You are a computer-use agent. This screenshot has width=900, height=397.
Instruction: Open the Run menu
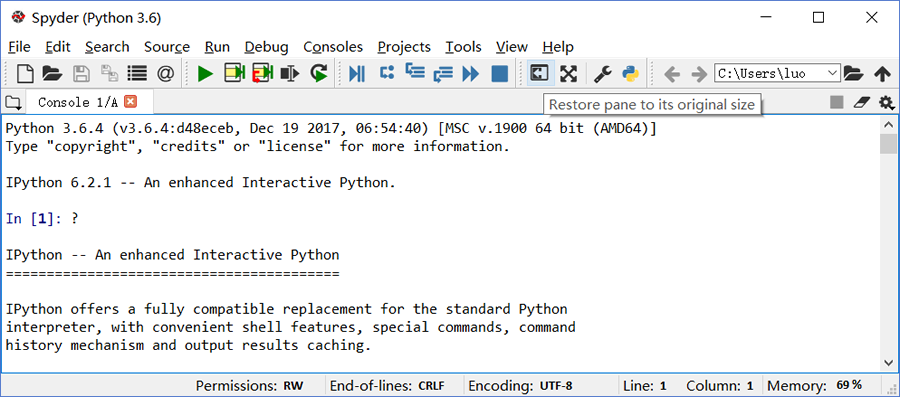point(218,47)
